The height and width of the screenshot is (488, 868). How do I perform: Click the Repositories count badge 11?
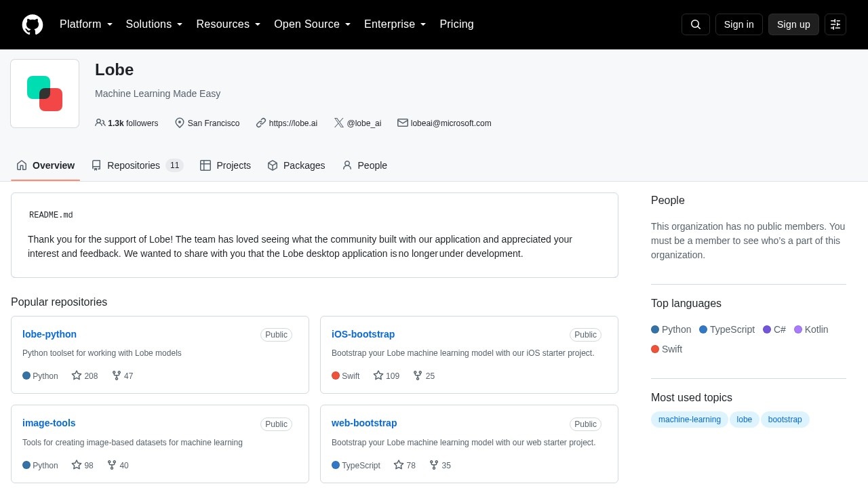tap(175, 165)
